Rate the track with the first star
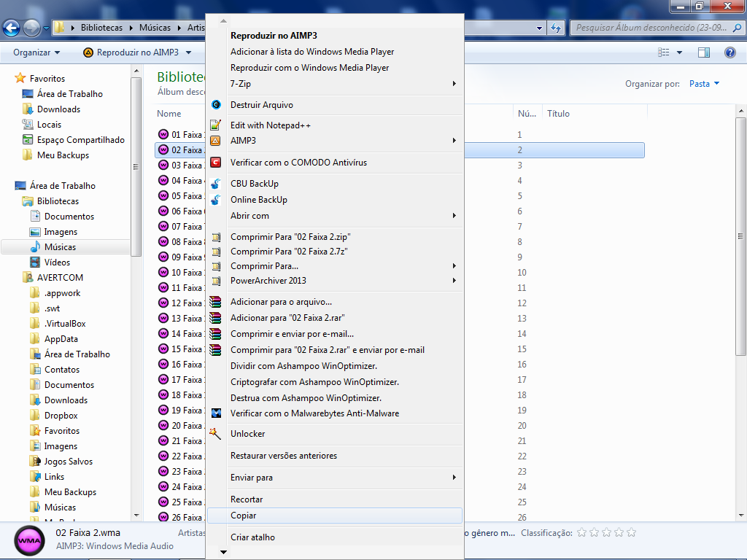 581,533
